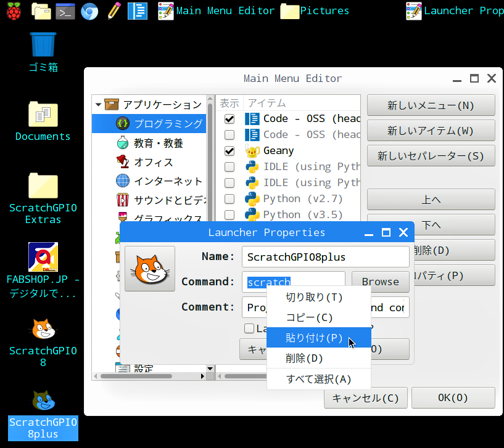Check the first IDLE item checkbox
This screenshot has height=448, width=504.
tap(229, 167)
